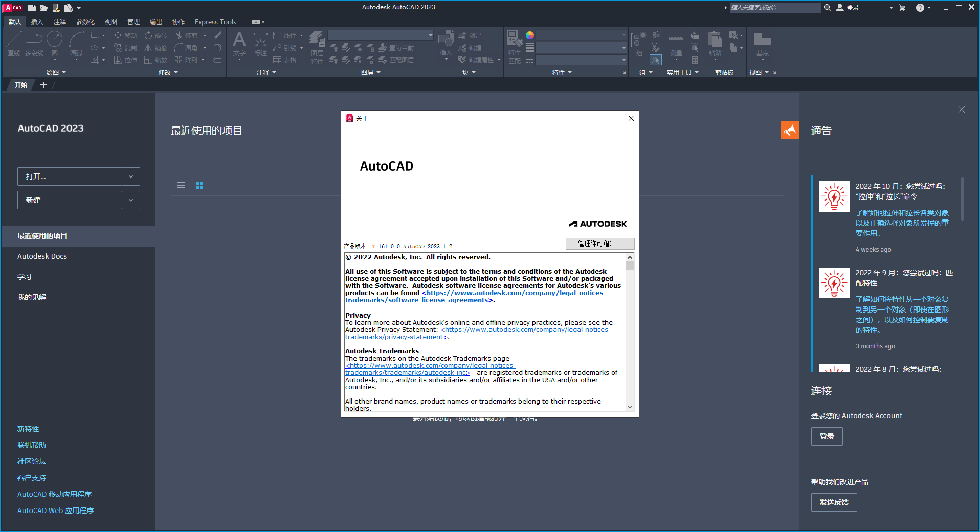
Task: Click the announcements megaphone icon
Action: pos(789,130)
